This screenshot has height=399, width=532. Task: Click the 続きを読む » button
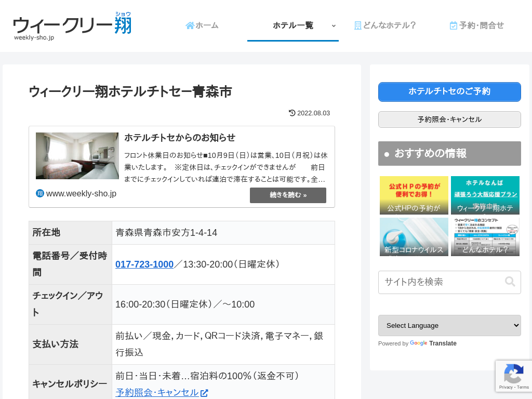(x=288, y=195)
